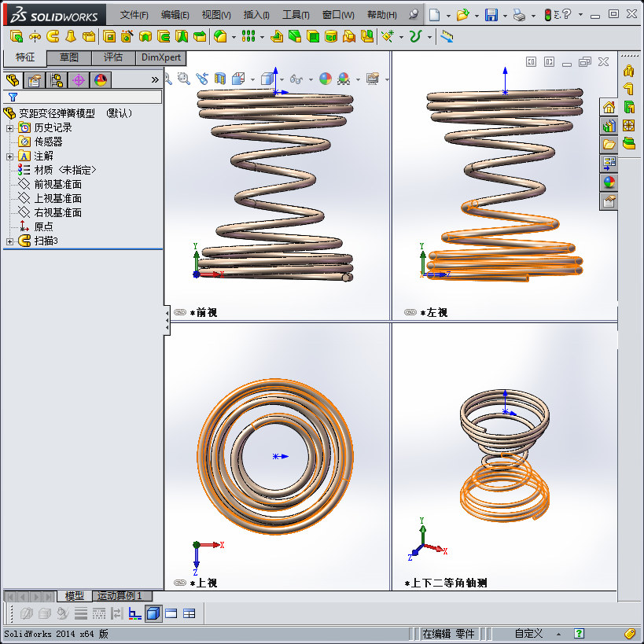644x644 pixels.
Task: Open the Linear Pattern dropdown arrow
Action: coord(262,37)
